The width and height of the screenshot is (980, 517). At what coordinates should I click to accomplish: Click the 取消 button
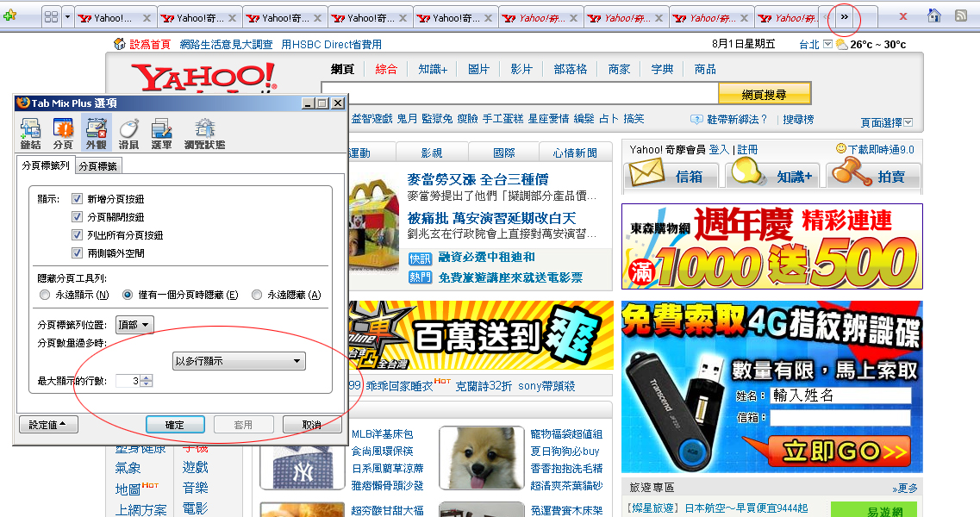pos(312,425)
